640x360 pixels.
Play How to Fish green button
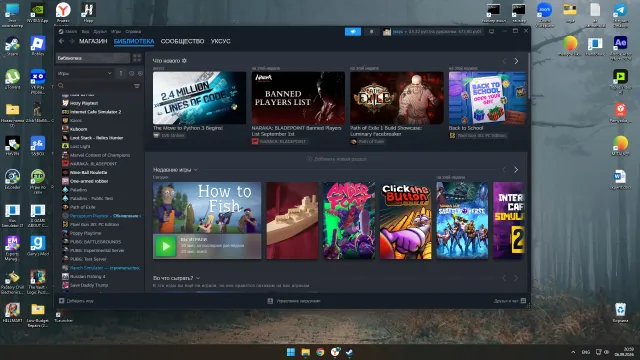point(166,246)
